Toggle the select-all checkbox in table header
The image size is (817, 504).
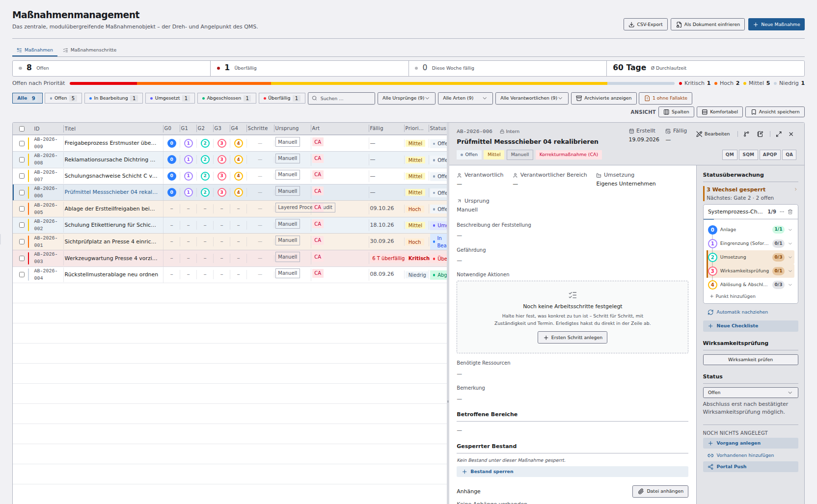click(22, 129)
